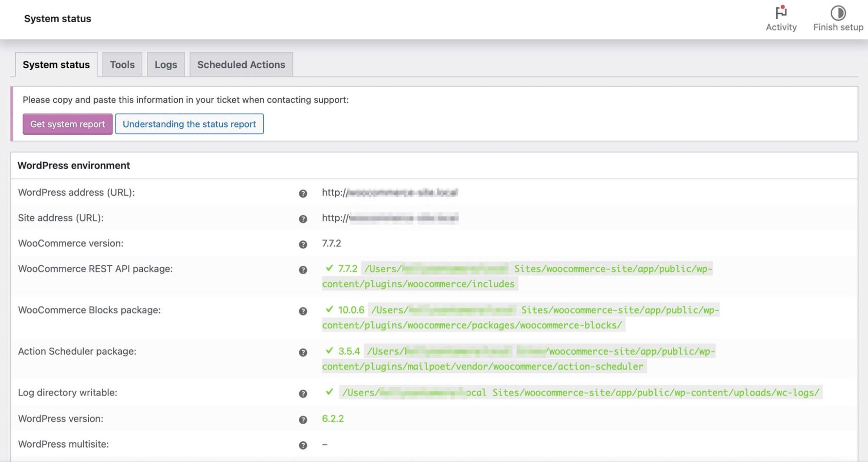This screenshot has height=462, width=868.
Task: Open the Logs tab
Action: coord(166,64)
